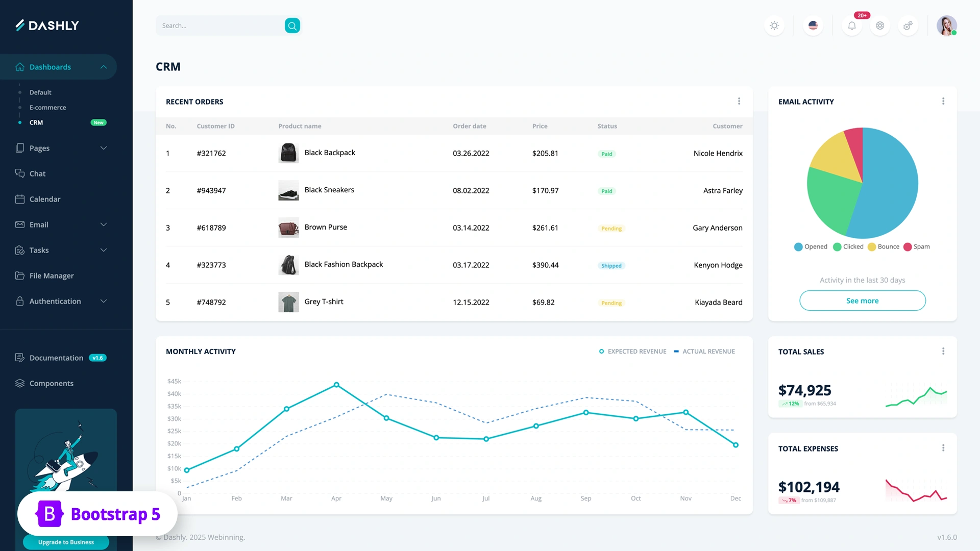Toggle the Expected Revenue series visibility
This screenshot has height=551, width=980.
coord(633,351)
